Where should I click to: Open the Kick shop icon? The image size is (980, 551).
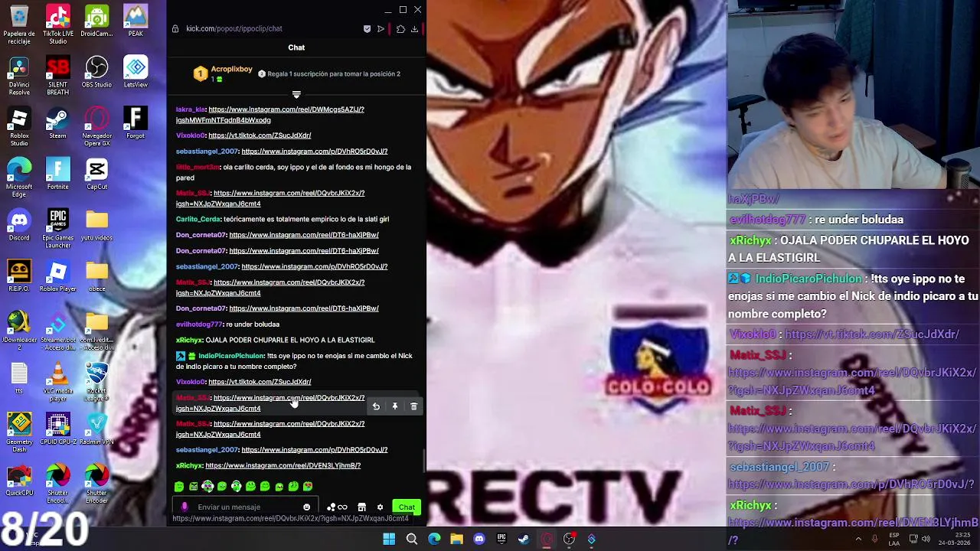point(361,507)
